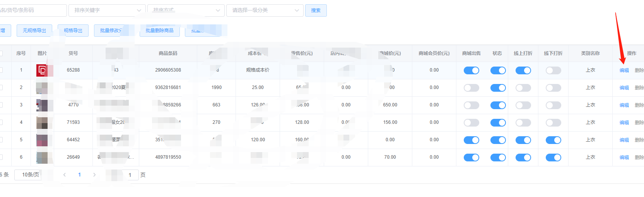
Task: Click the page jump number input
Action: pos(130,175)
